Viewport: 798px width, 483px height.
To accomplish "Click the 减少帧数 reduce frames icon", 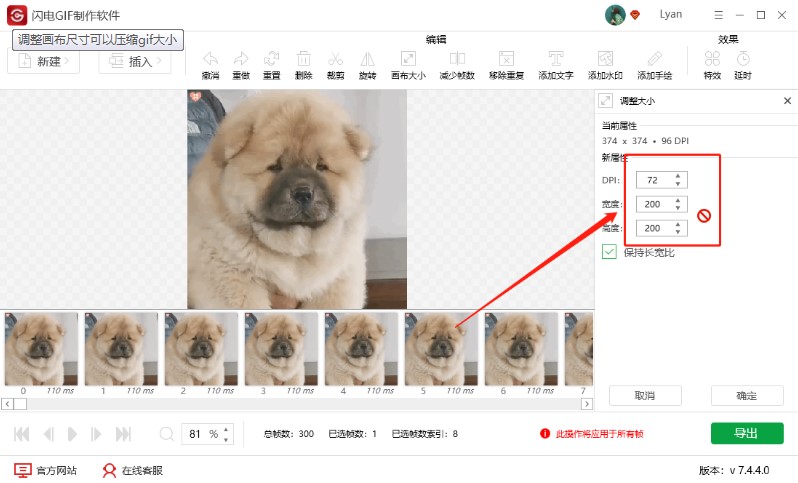I will click(457, 59).
